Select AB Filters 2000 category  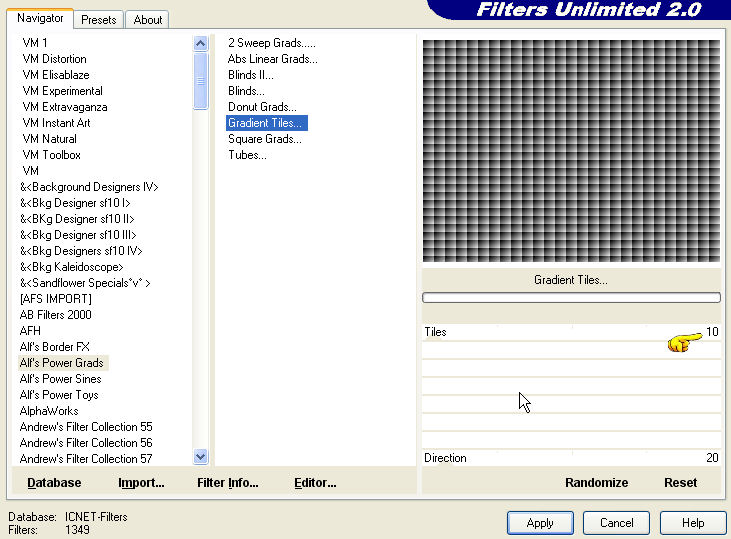pos(55,315)
